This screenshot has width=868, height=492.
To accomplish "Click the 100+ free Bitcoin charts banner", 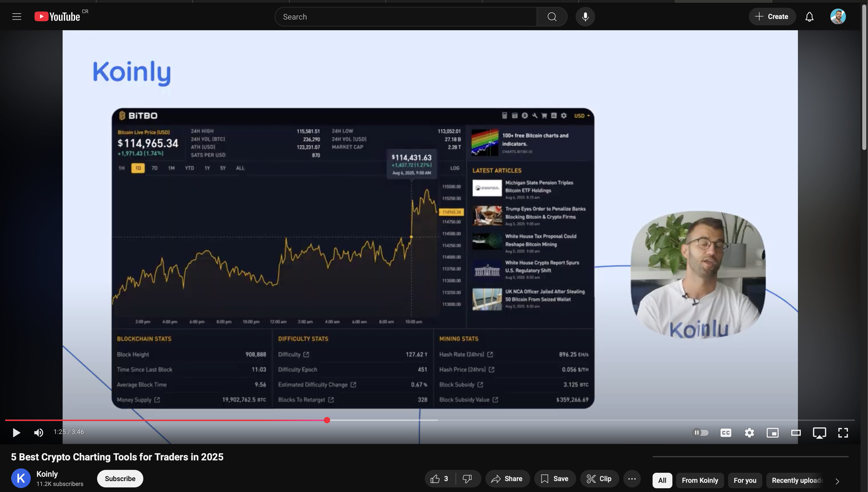I will click(530, 142).
